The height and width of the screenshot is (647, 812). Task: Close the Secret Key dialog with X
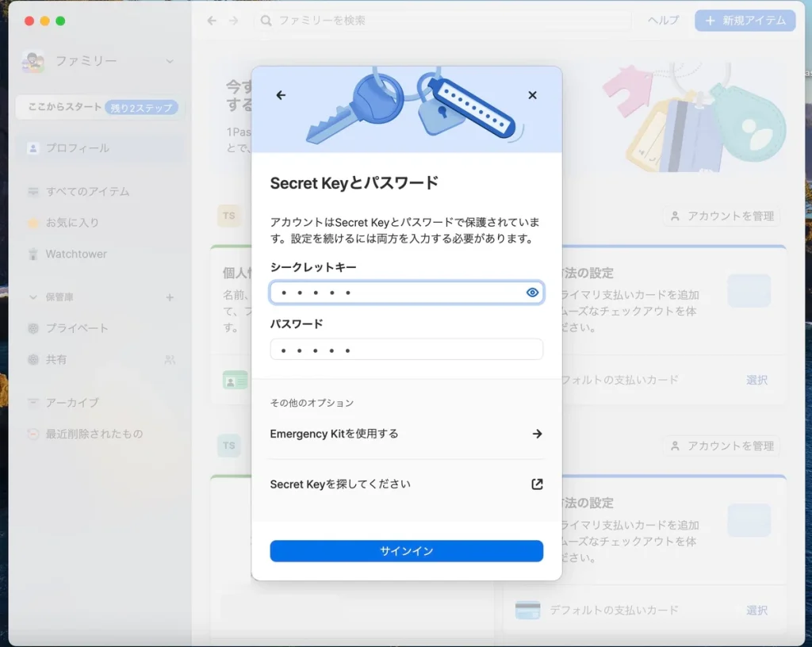(532, 95)
